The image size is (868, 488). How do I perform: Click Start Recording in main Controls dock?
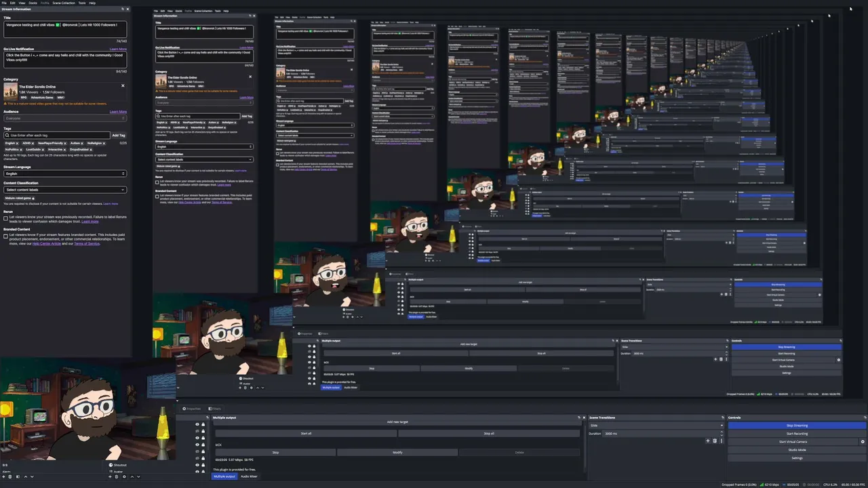[797, 434]
